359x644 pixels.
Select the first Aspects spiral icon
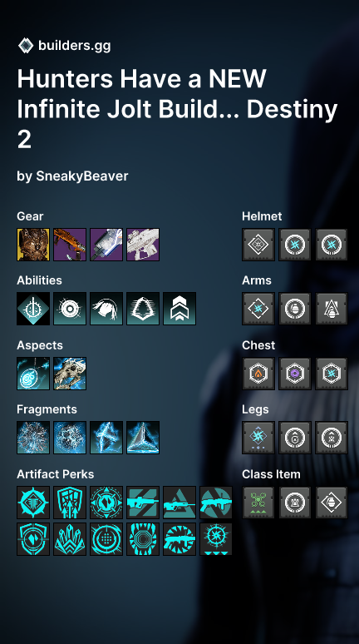pyautogui.click(x=33, y=374)
